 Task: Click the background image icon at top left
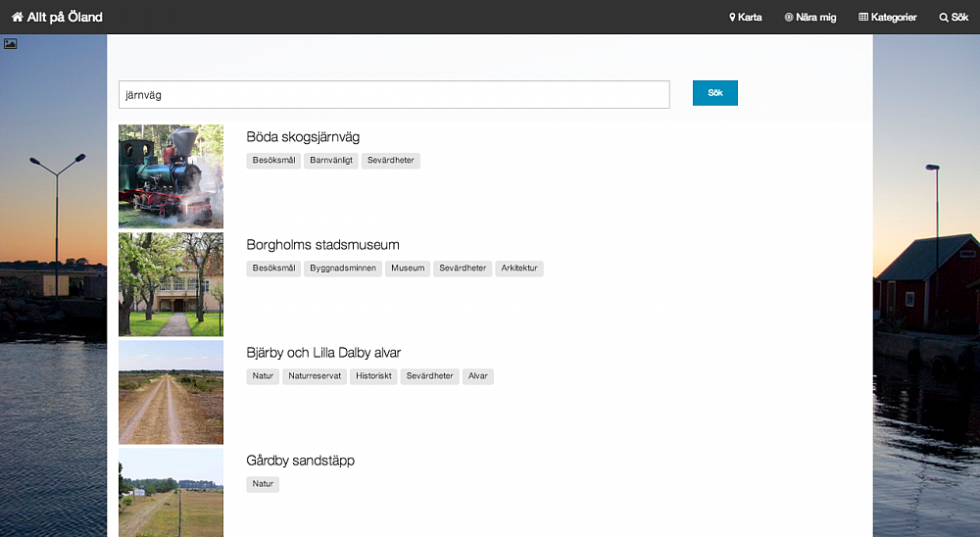[10, 43]
